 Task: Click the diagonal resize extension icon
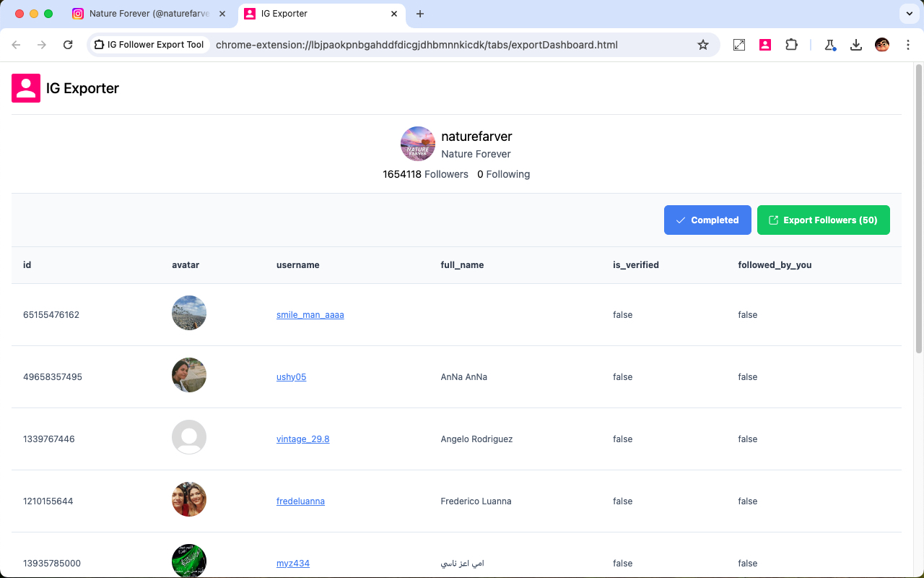[x=739, y=45]
